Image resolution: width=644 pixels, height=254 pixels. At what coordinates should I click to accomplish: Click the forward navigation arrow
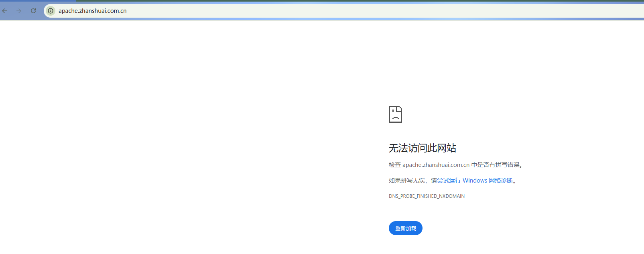tap(19, 11)
